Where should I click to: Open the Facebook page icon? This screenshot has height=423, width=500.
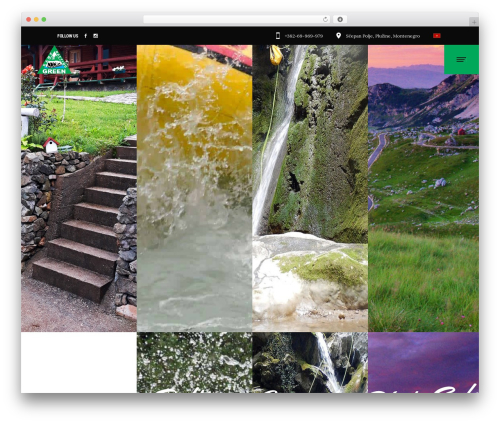coord(85,36)
